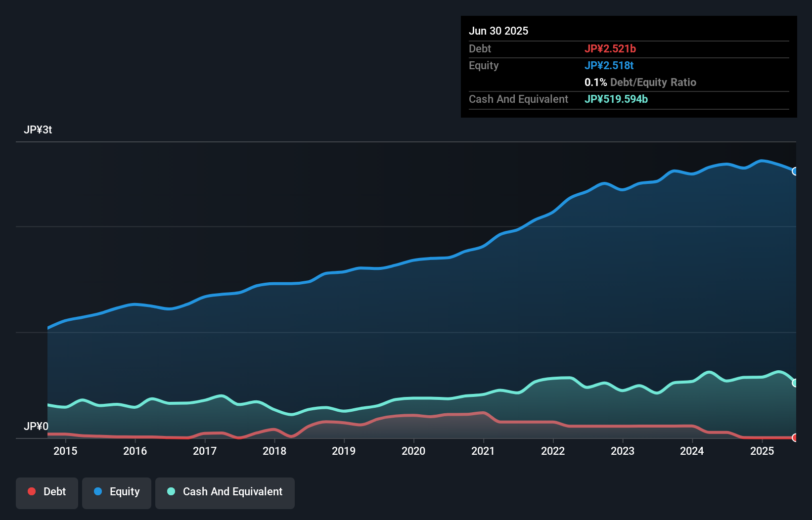The image size is (812, 520).
Task: Expand the Jun 30 2025 tooltip panel
Action: 498,31
